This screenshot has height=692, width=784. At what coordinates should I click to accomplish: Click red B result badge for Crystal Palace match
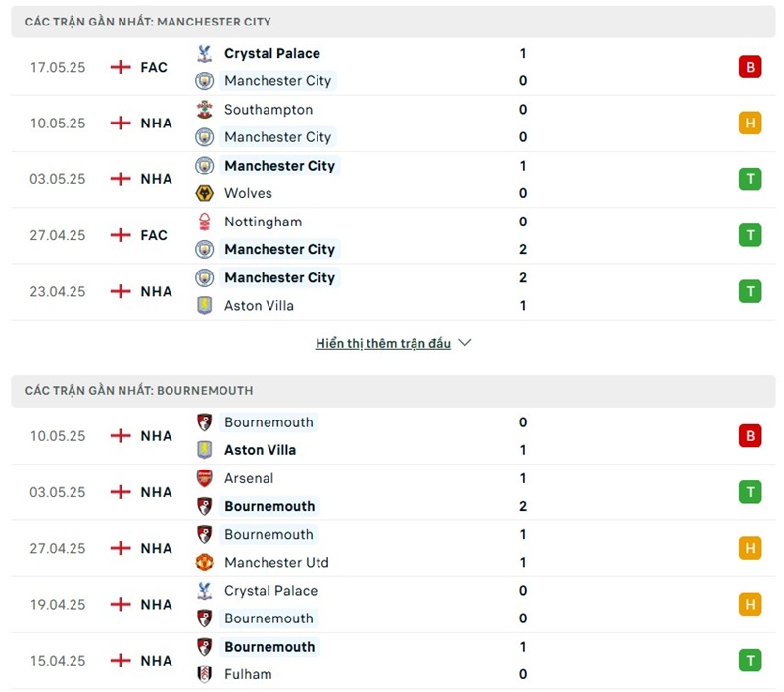click(750, 68)
